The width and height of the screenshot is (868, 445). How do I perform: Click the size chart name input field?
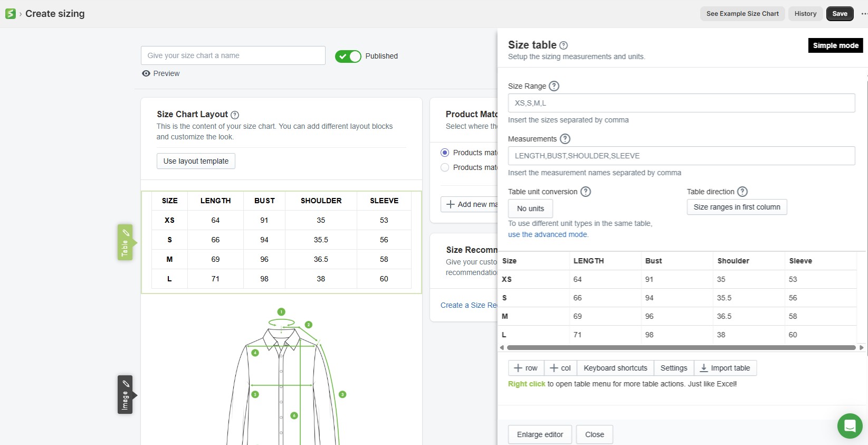233,55
